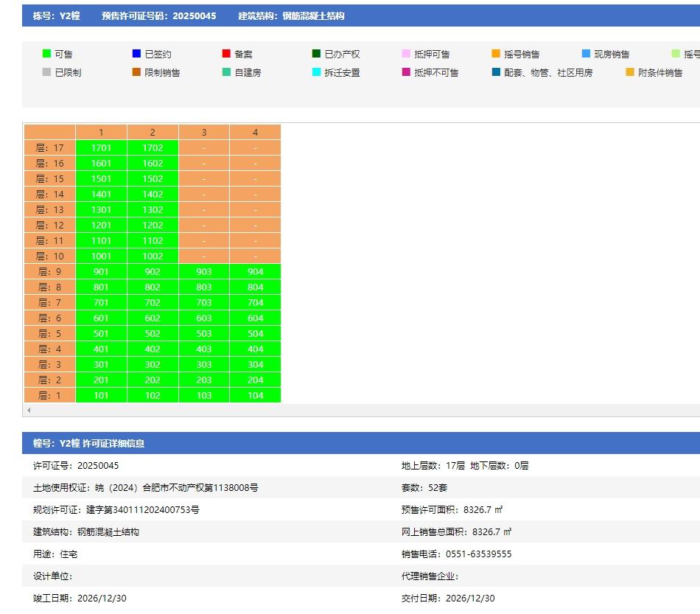Click the magenta 抵押不可售 legend swatch
This screenshot has height=614, width=700.
coord(406,72)
